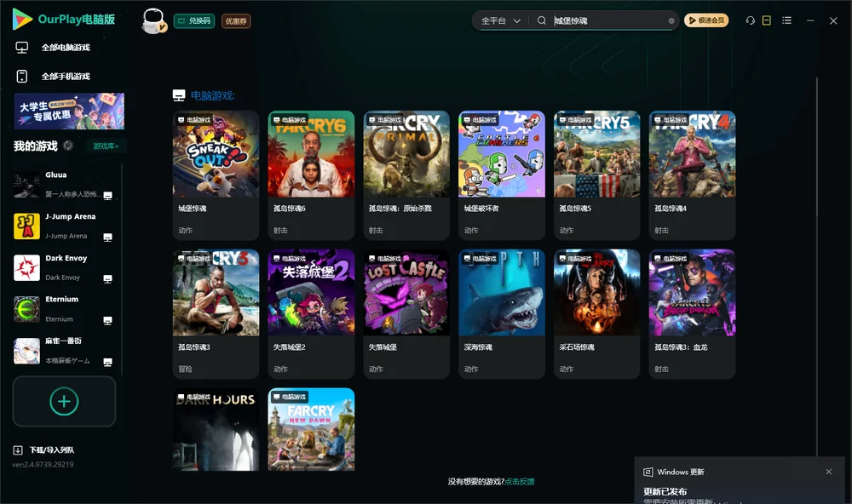This screenshot has width=852, height=504.
Task: Open the Dark Hours game thumbnail
Action: [216, 429]
